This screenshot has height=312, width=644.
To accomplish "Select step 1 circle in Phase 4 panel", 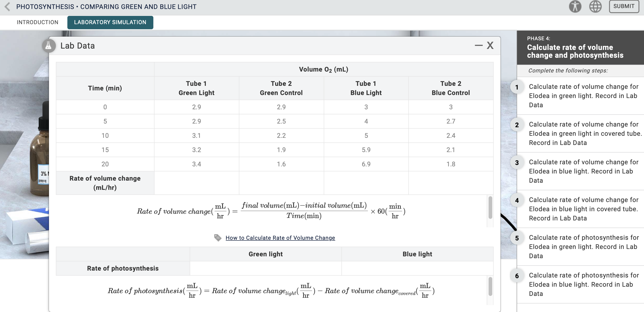I will pyautogui.click(x=517, y=87).
